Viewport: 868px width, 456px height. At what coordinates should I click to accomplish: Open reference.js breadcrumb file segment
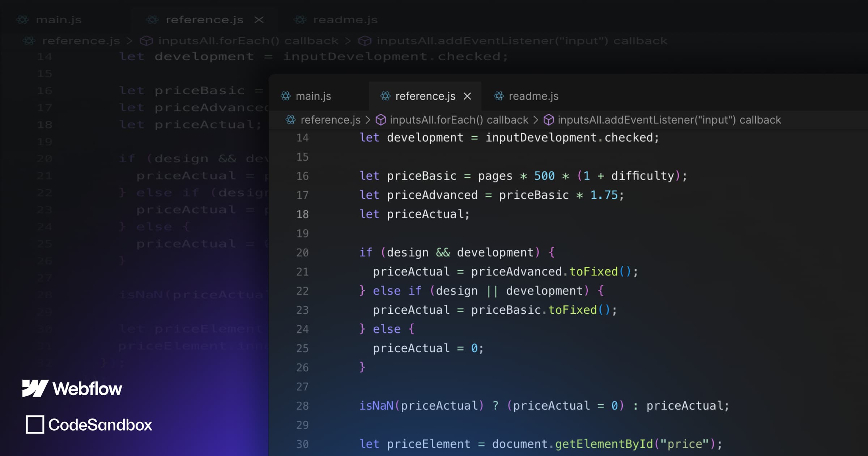tap(330, 120)
